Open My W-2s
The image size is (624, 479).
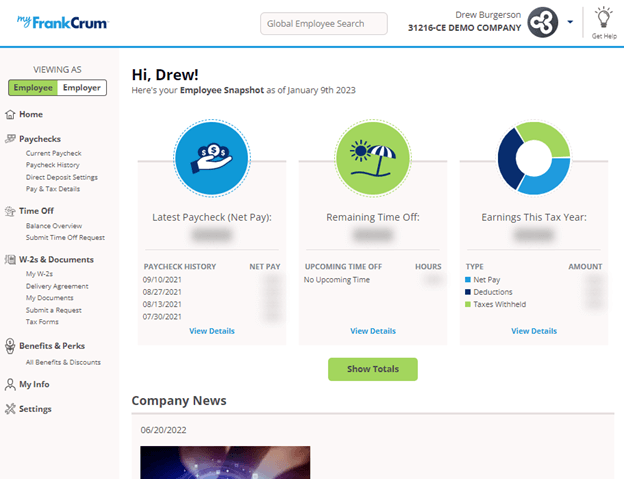(39, 274)
